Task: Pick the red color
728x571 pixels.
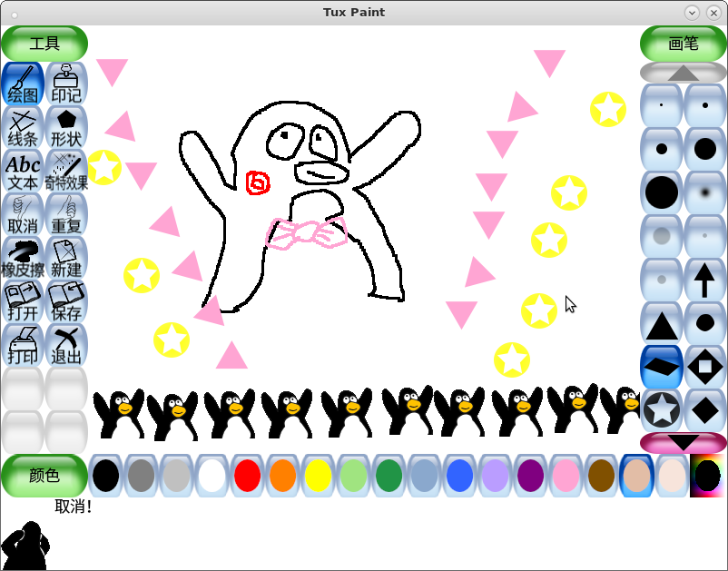Action: 247,476
